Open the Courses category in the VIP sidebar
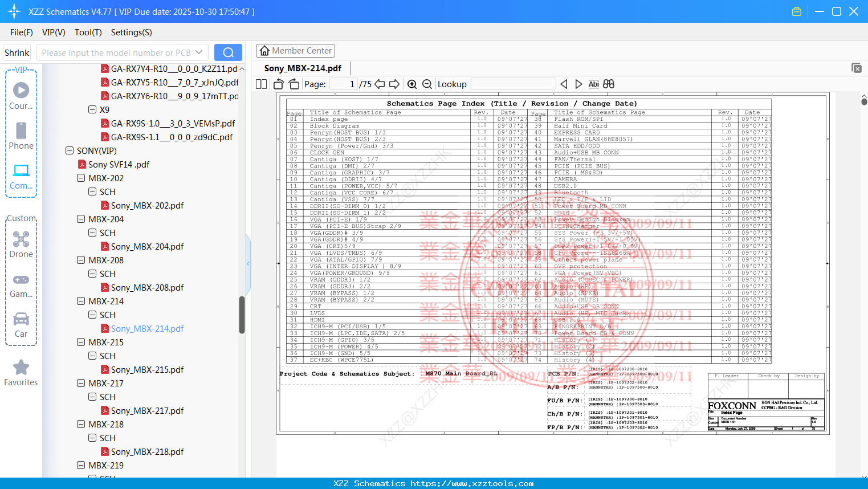Screen dimensions: 868x489 [21, 96]
